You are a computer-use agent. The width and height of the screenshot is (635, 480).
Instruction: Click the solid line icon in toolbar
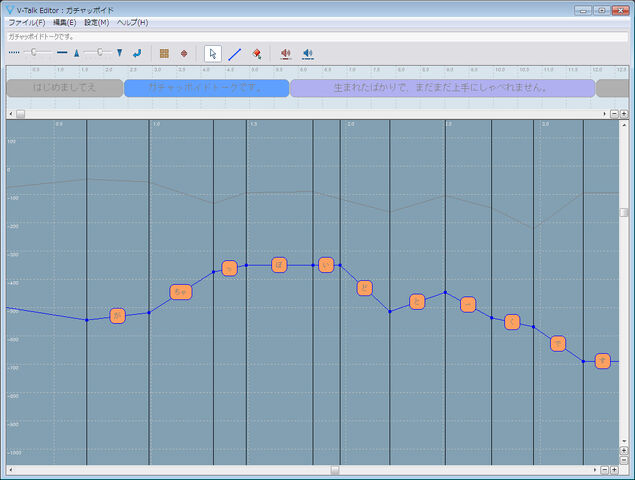pyautogui.click(x=62, y=53)
